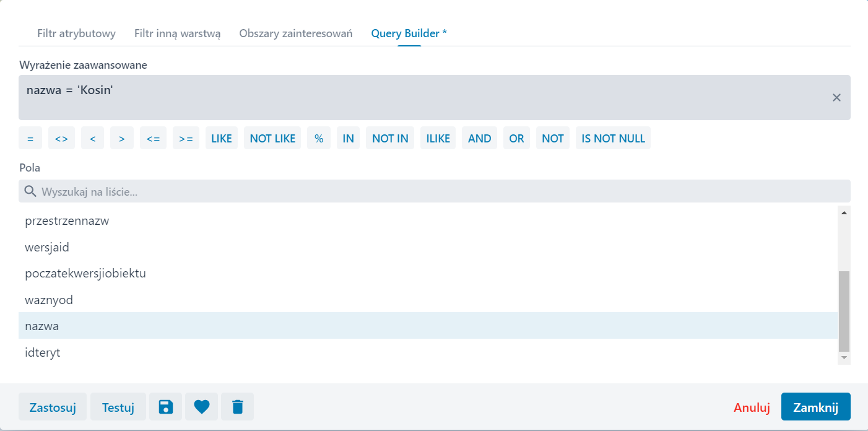The width and height of the screenshot is (868, 431).
Task: Insert the LIKE operator
Action: point(221,137)
